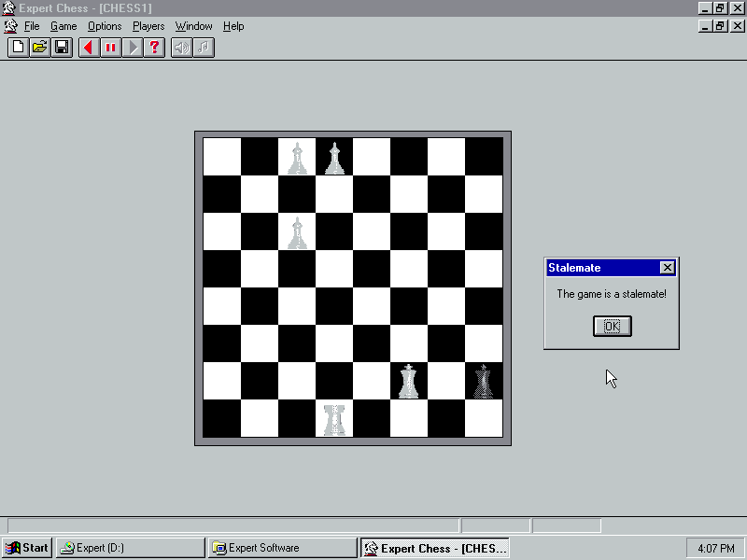The image size is (747, 560).
Task: Click the red pause icon
Action: point(110,48)
